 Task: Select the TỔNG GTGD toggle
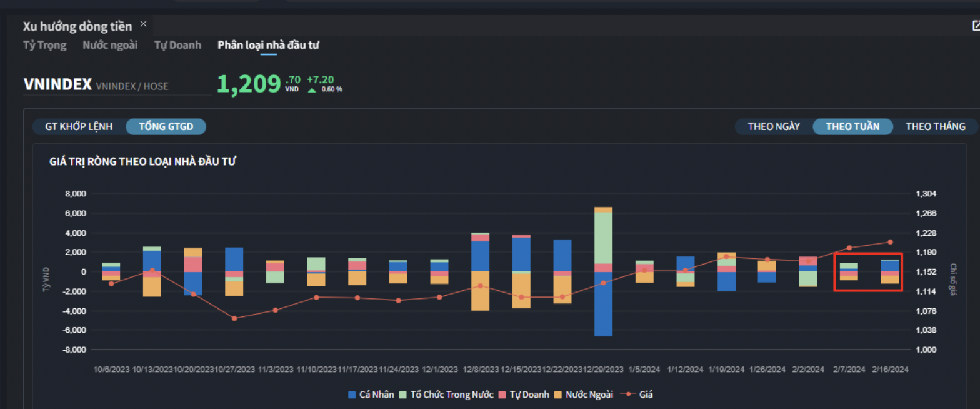pos(166,126)
